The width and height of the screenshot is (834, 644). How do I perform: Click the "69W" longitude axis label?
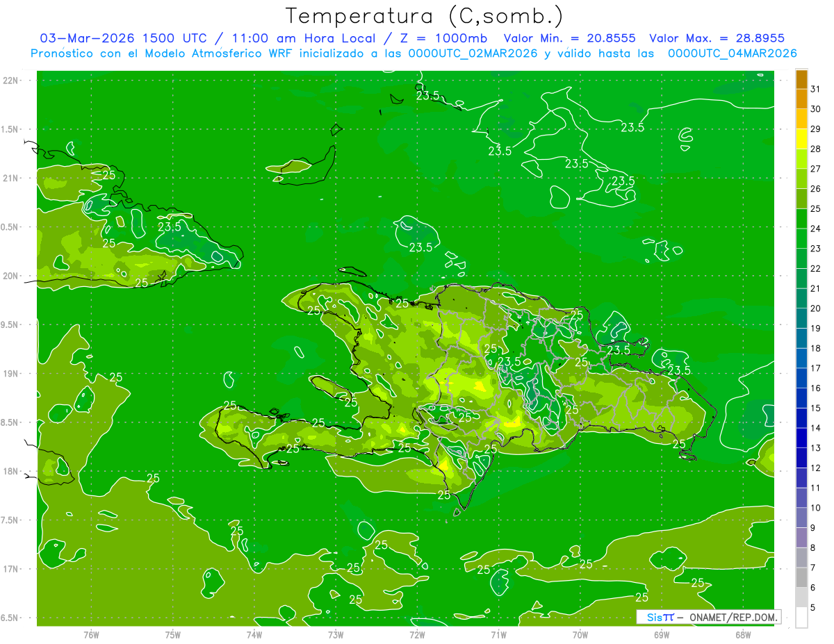tap(662, 634)
